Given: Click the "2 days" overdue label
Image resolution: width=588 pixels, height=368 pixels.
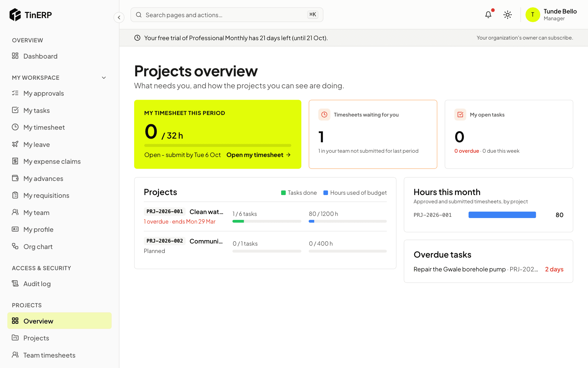Looking at the screenshot, I should point(554,269).
